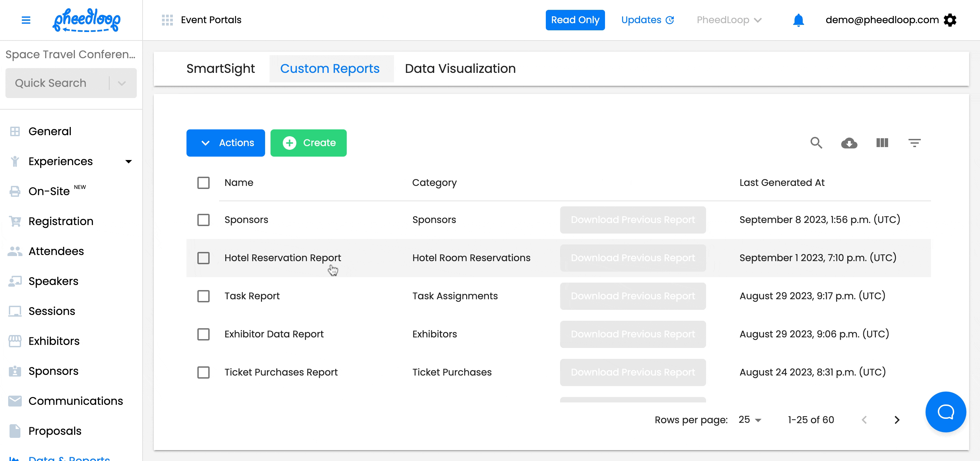This screenshot has height=461, width=980.
Task: Click the Quick Search input field
Action: tap(57, 83)
